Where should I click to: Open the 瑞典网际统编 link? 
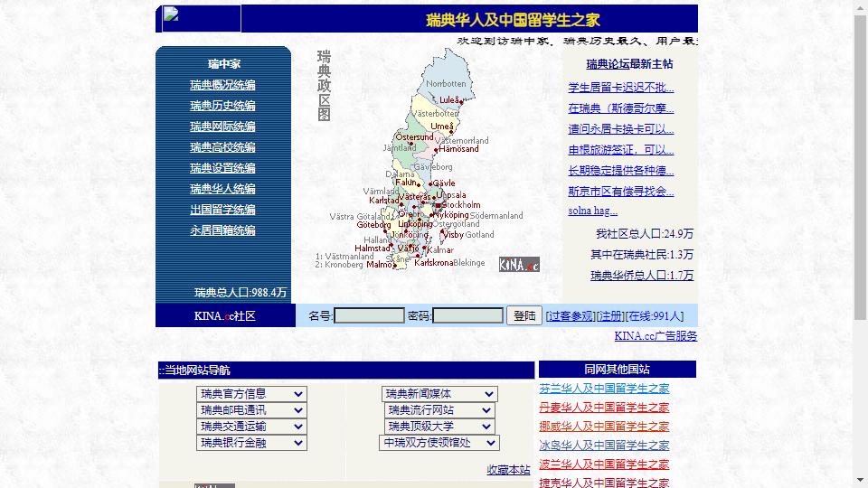tap(222, 127)
